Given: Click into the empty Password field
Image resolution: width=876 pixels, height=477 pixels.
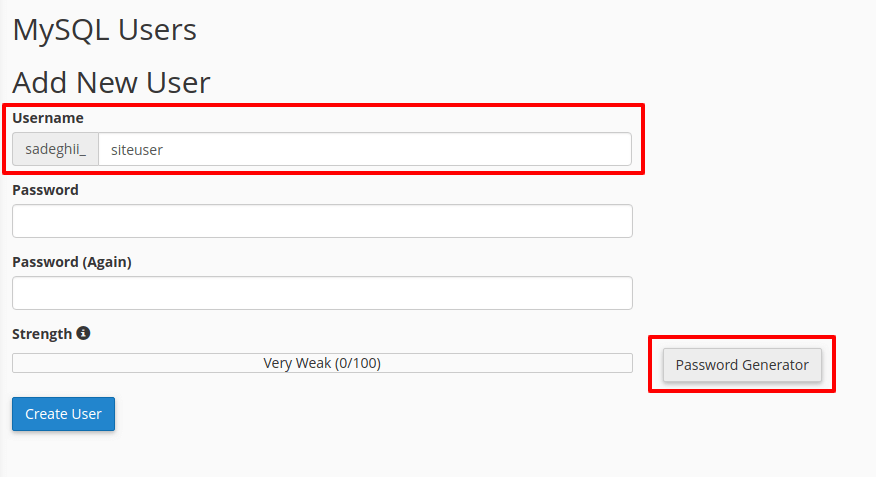Looking at the screenshot, I should click(322, 221).
